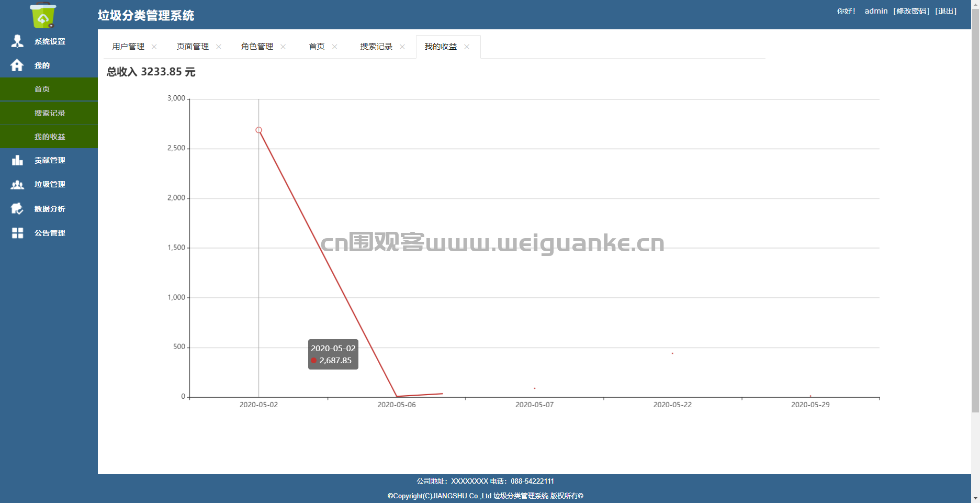This screenshot has height=503, width=980.
Task: Open 搜索记录 in the sidebar submenu
Action: 49,113
